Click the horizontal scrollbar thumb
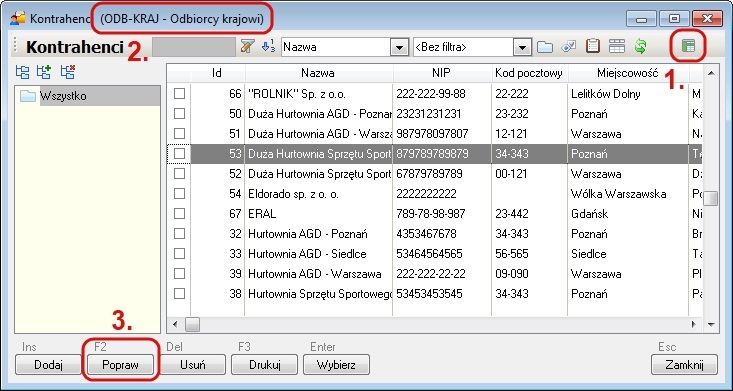The image size is (733, 391). coord(192,324)
